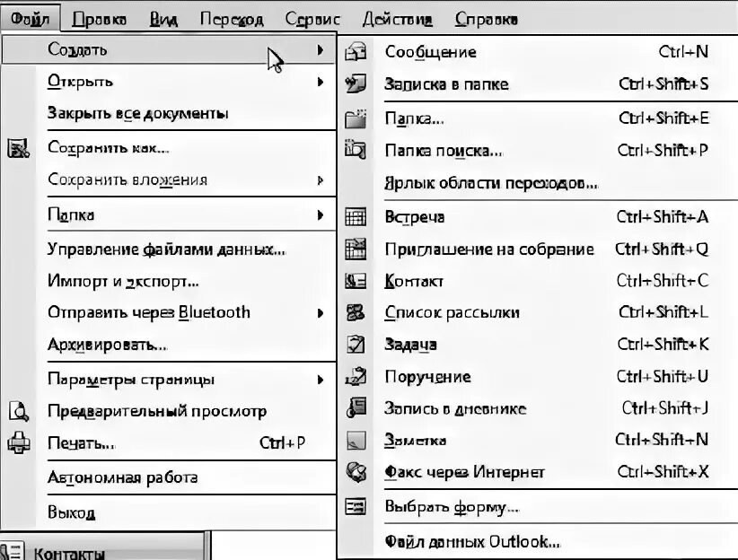
Task: Open the Сервис menu
Action: click(x=312, y=18)
